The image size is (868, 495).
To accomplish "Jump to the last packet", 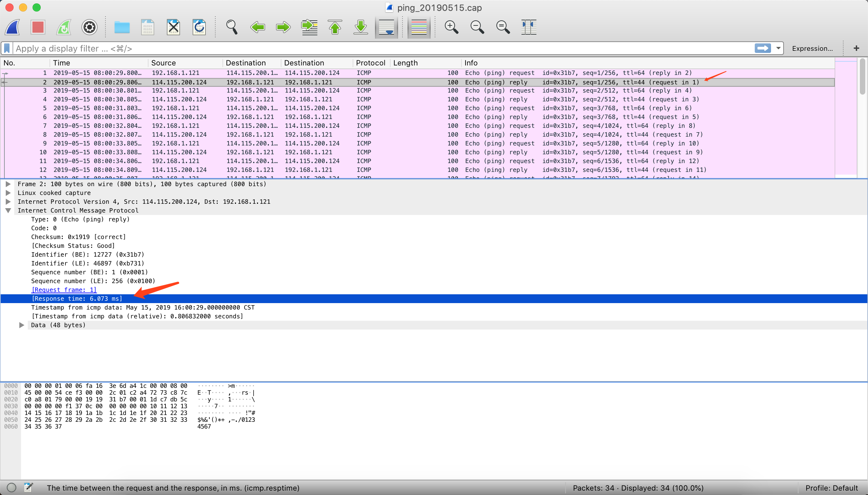I will tap(360, 27).
